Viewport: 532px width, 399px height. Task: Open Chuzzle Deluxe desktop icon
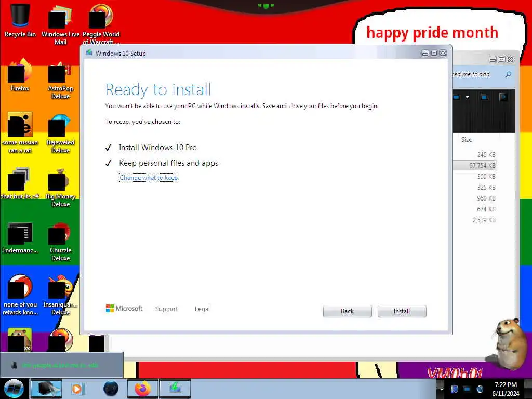click(x=60, y=242)
